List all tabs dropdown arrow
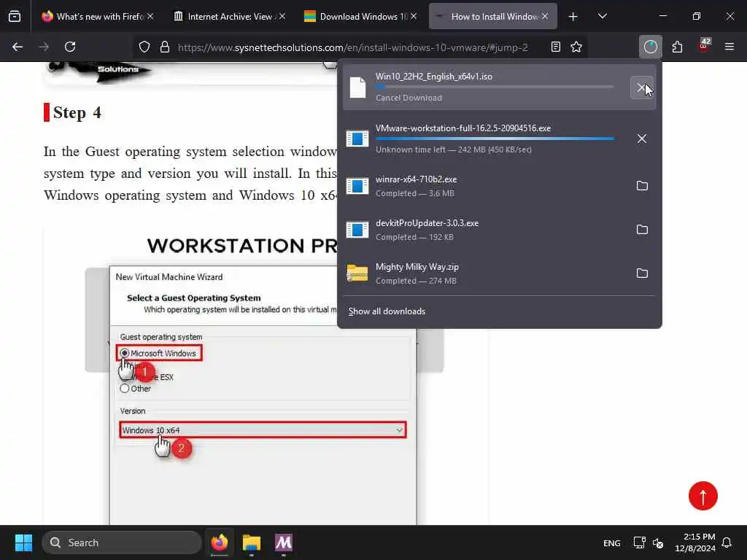Viewport: 747px width, 560px height. point(602,17)
